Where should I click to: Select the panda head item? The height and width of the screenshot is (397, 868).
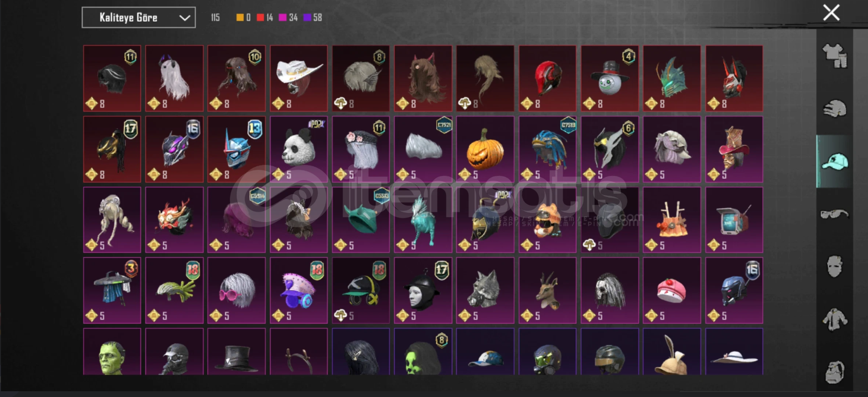coord(299,149)
